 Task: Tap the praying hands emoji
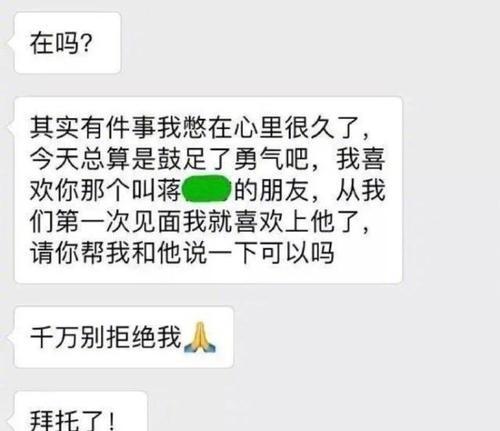coord(200,337)
